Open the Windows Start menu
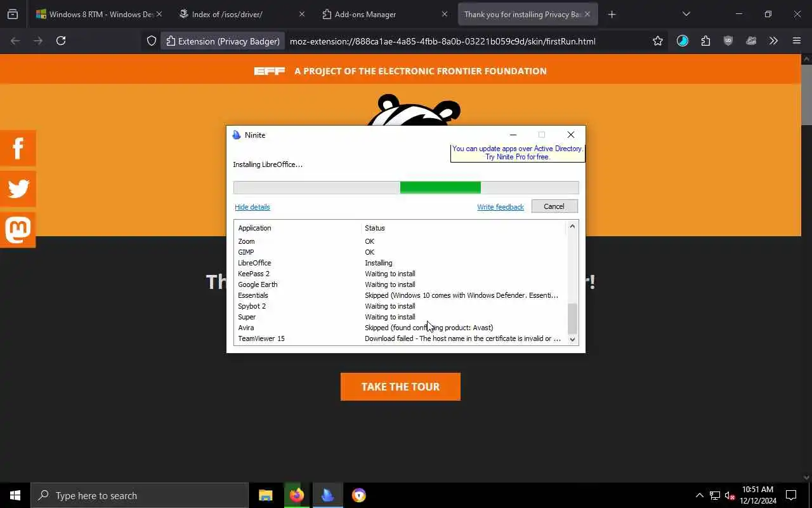Viewport: 812px width, 508px height. 15,495
